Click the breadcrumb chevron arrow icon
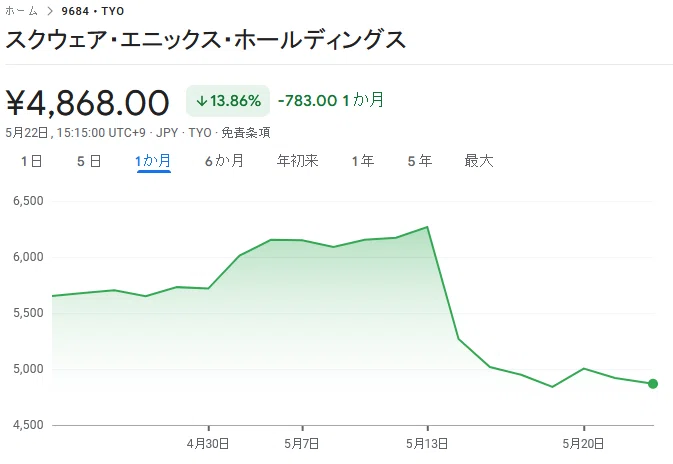This screenshot has height=464, width=673. click(x=50, y=11)
